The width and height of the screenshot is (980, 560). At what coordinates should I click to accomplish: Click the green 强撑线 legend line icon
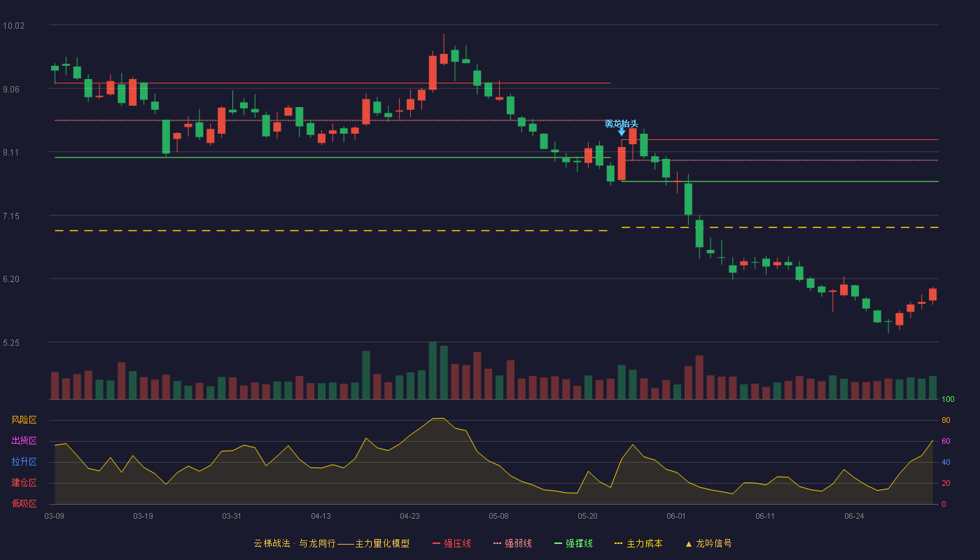[x=559, y=543]
